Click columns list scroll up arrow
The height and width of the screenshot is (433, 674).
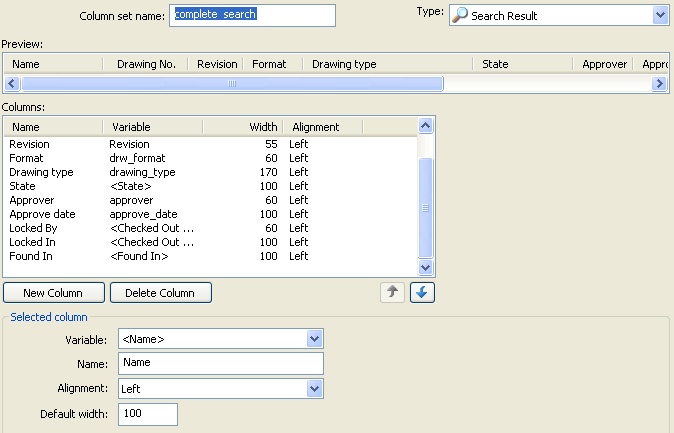coord(425,126)
